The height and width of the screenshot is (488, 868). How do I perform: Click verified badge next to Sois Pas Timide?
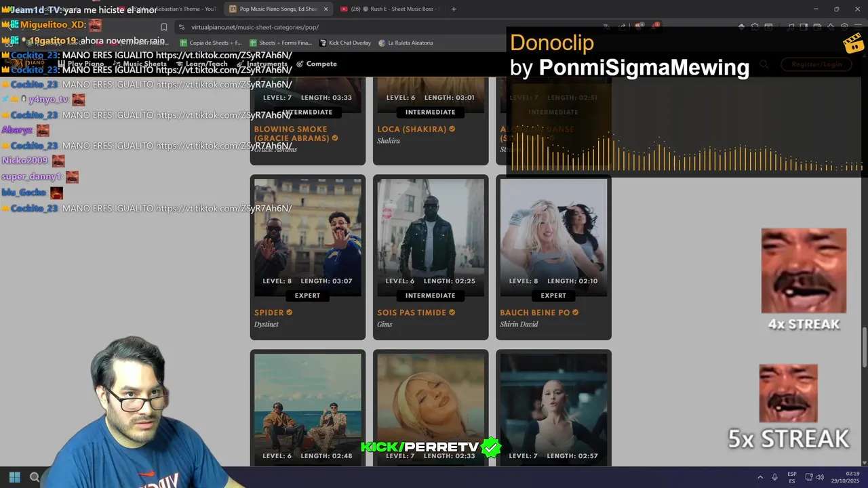[x=452, y=312]
